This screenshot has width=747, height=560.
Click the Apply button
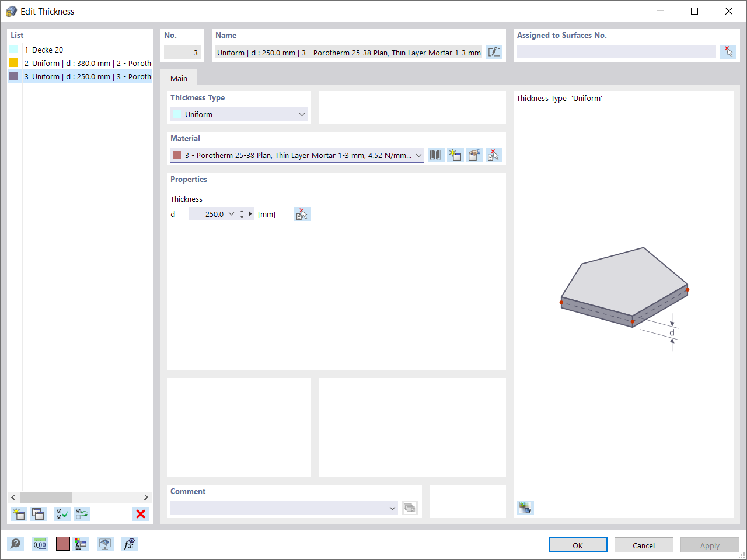coord(710,545)
